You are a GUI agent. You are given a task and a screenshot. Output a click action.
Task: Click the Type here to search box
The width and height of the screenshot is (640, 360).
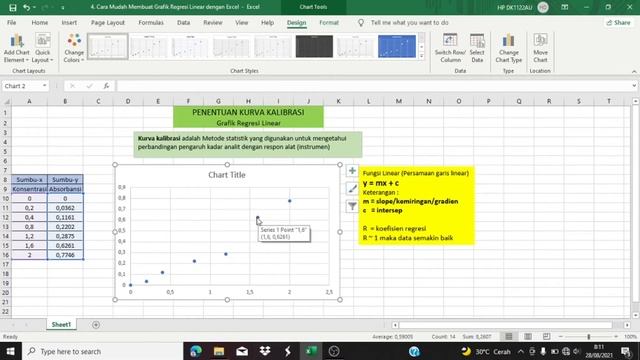click(x=102, y=351)
